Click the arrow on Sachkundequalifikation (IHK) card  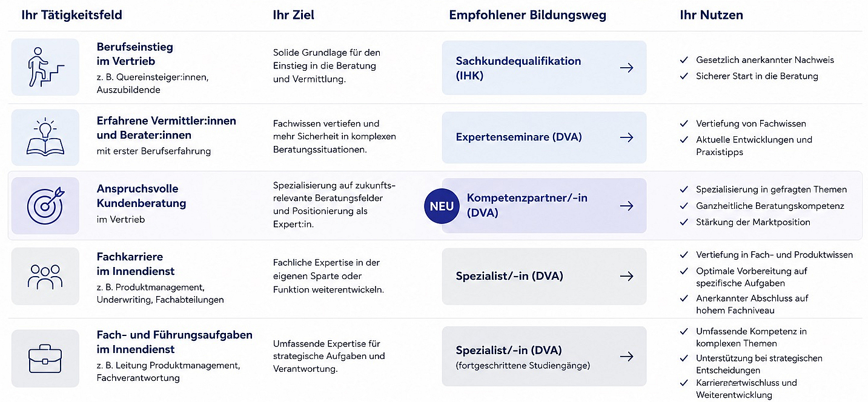pos(627,68)
